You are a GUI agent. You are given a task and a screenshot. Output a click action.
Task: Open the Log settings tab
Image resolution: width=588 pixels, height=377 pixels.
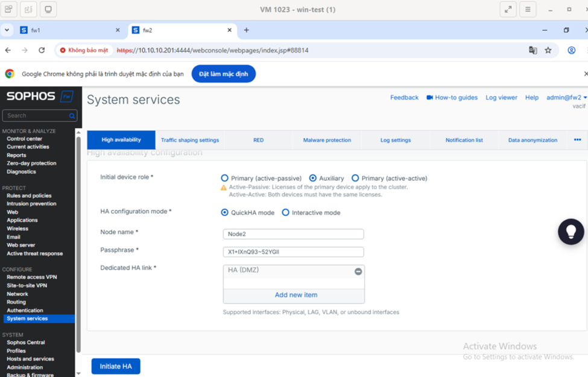pos(395,140)
